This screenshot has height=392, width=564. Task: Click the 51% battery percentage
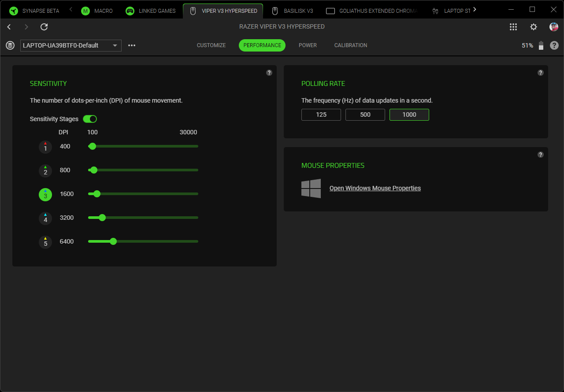[527, 45]
